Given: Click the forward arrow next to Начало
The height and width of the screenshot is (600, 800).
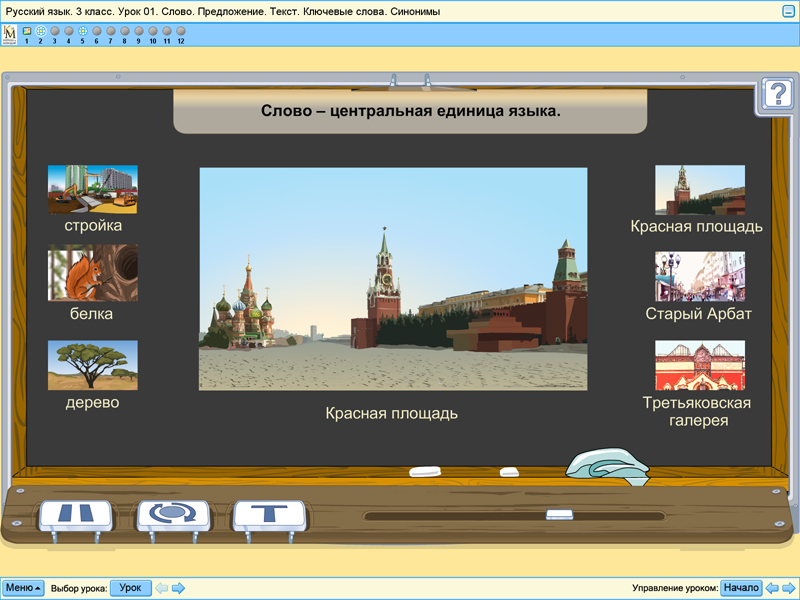Looking at the screenshot, I should 786,588.
